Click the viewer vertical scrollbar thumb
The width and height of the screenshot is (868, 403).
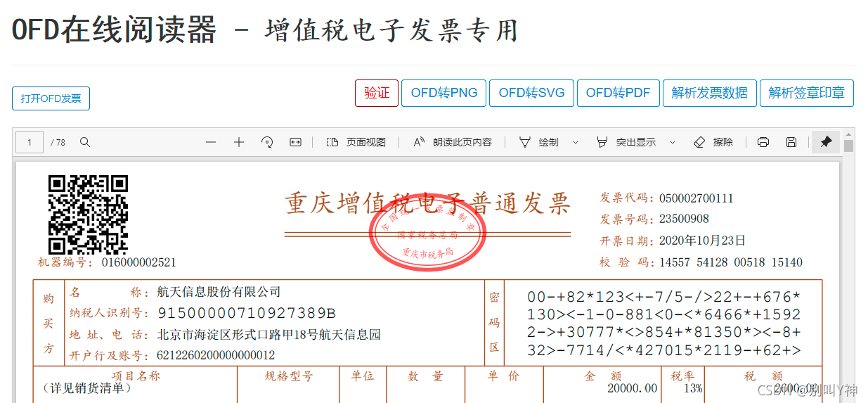[848, 146]
